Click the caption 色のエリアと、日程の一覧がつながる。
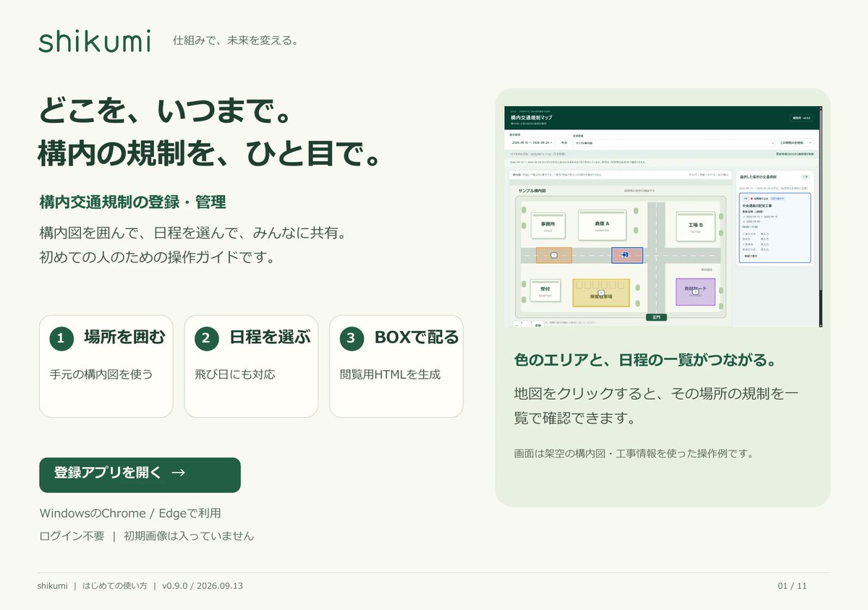Viewport: 868px width, 610px height. click(x=645, y=360)
